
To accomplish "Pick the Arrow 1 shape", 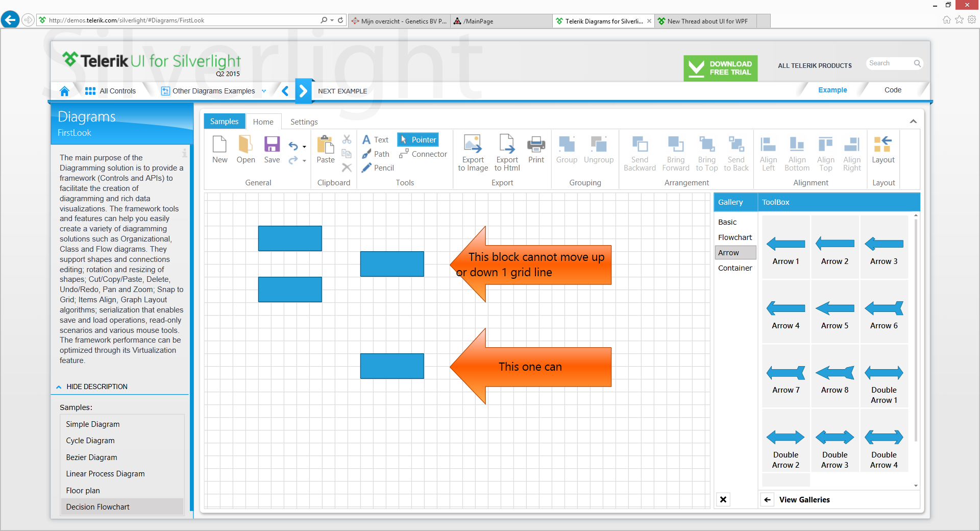I will 786,247.
